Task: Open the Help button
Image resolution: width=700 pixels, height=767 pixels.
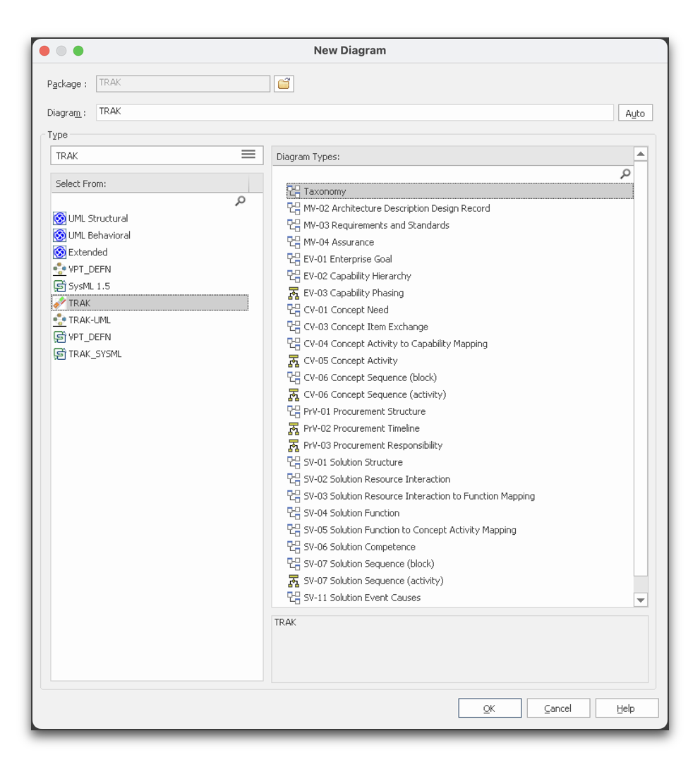Action: 627,708
